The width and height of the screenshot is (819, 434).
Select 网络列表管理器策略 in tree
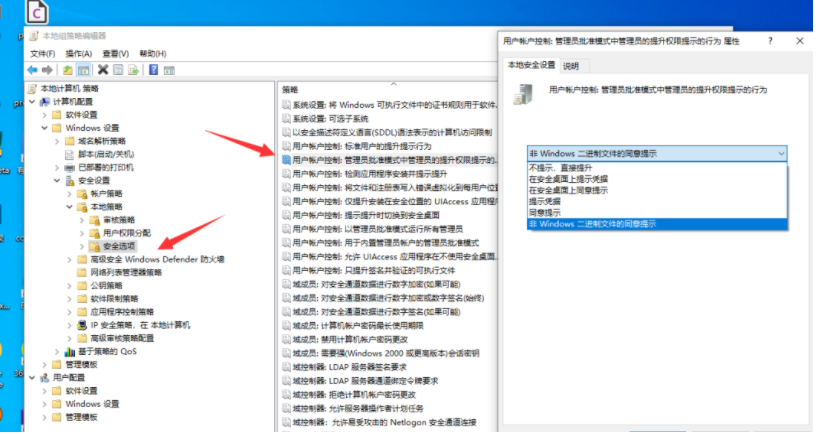[126, 273]
